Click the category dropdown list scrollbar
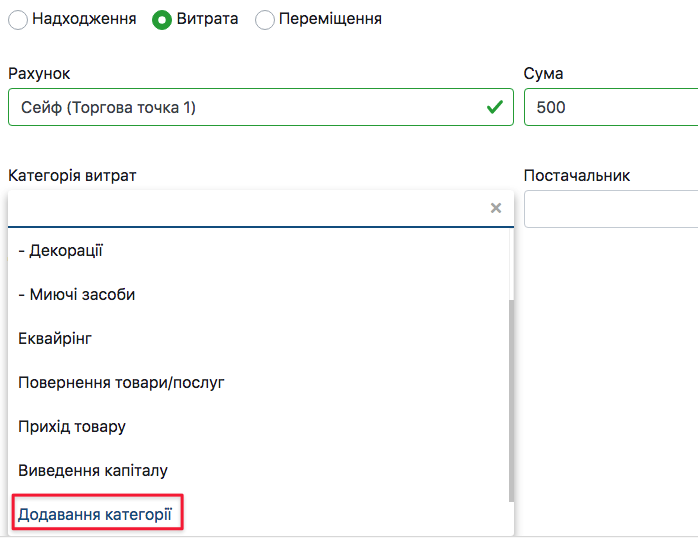 click(x=511, y=400)
